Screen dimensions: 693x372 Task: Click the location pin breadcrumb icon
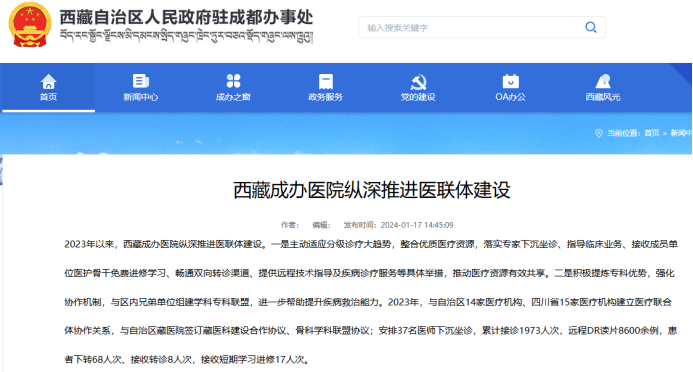click(x=599, y=133)
